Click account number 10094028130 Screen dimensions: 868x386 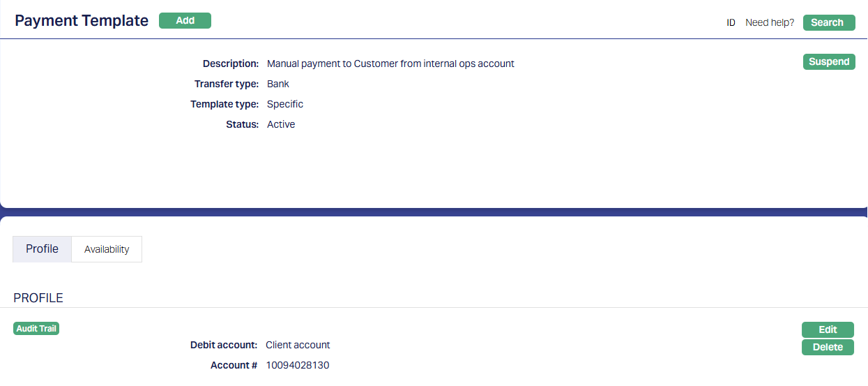[297, 365]
